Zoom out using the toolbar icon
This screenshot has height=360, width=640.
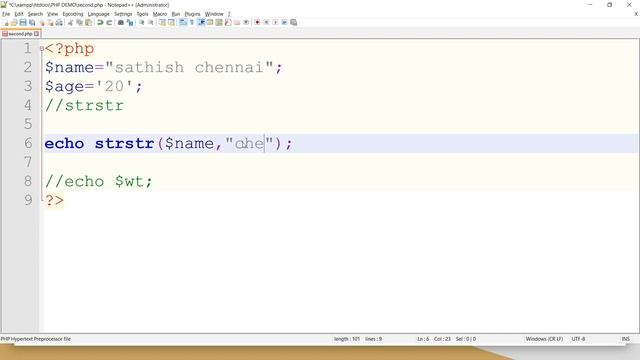click(x=151, y=22)
